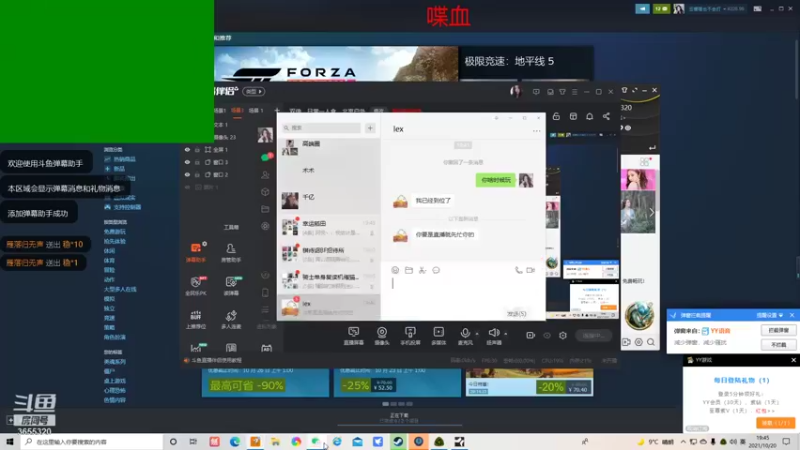Open the multi-player link tool

[x=231, y=319]
